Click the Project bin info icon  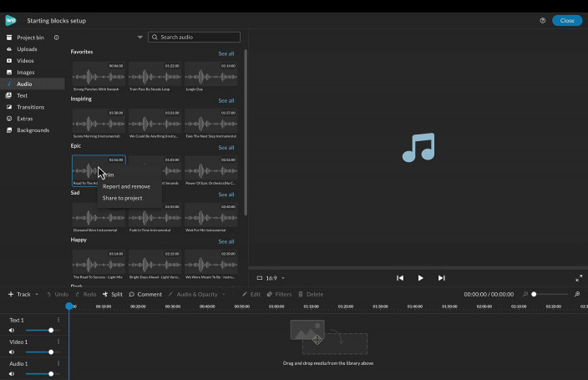(x=57, y=38)
